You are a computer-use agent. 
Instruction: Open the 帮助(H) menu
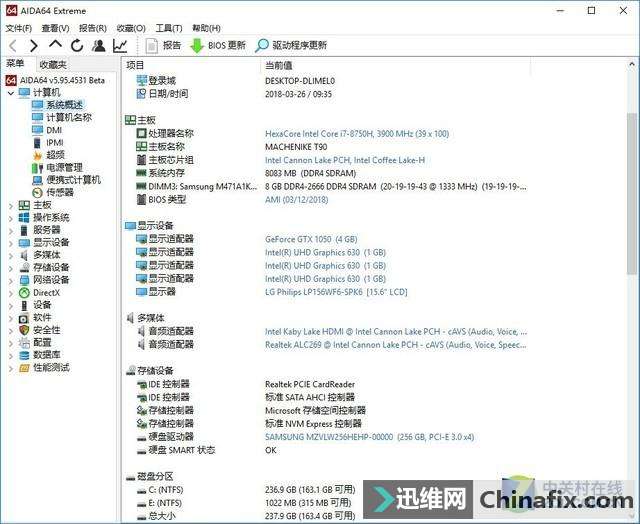[206, 28]
